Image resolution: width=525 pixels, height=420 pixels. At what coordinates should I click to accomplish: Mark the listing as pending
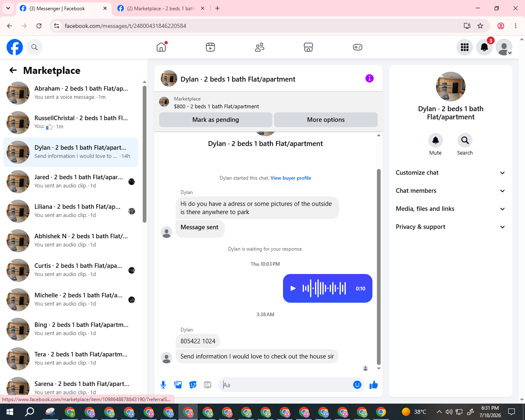pos(216,120)
